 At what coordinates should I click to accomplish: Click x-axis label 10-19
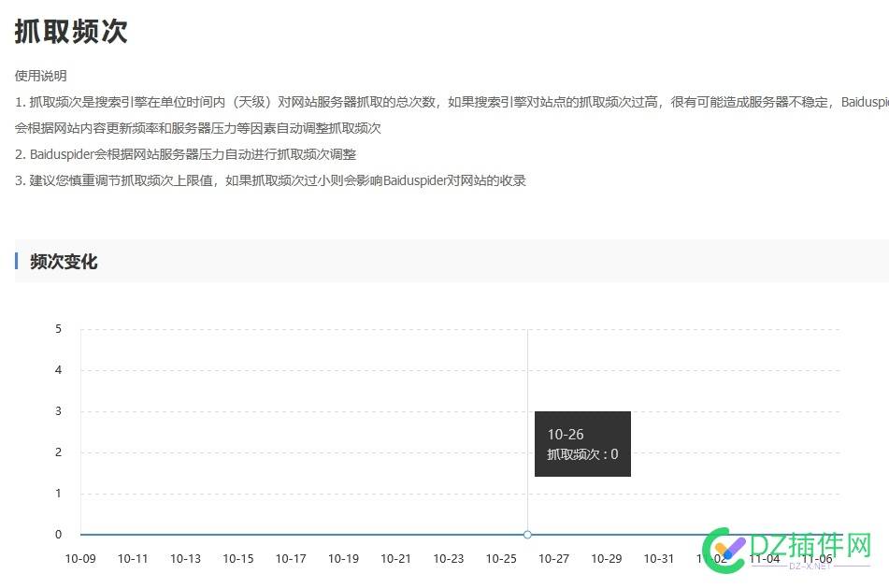pyautogui.click(x=344, y=558)
